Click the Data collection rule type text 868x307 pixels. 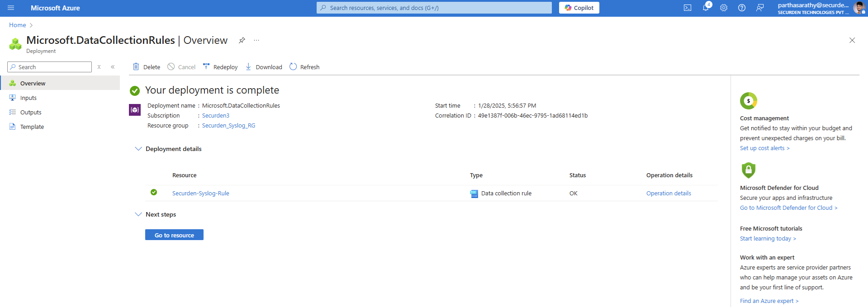point(507,194)
